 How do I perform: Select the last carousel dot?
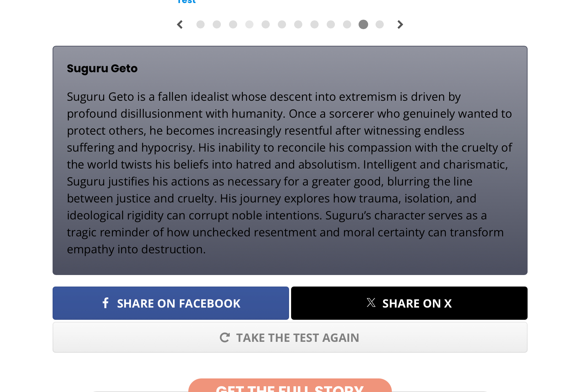(380, 24)
